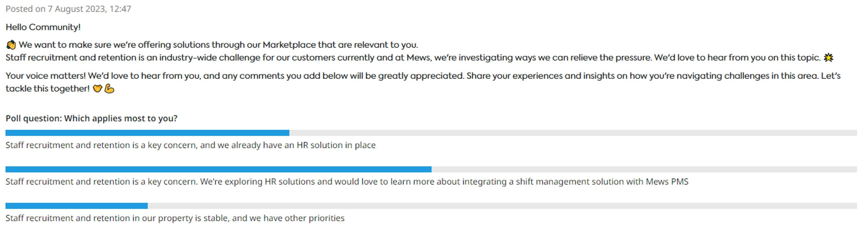Click the 'Posted on 7 August 2023' timestamp
Viewport: 868px width, 232px height.
(68, 9)
